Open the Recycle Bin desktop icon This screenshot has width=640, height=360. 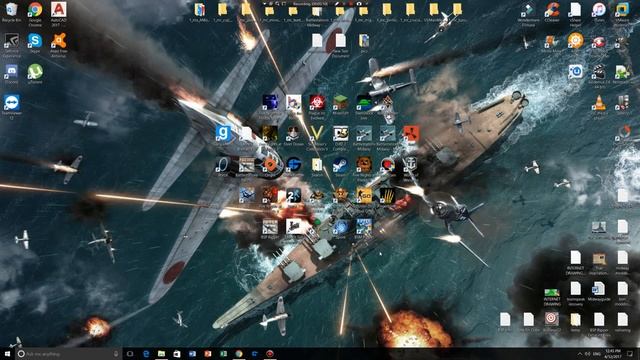11,12
